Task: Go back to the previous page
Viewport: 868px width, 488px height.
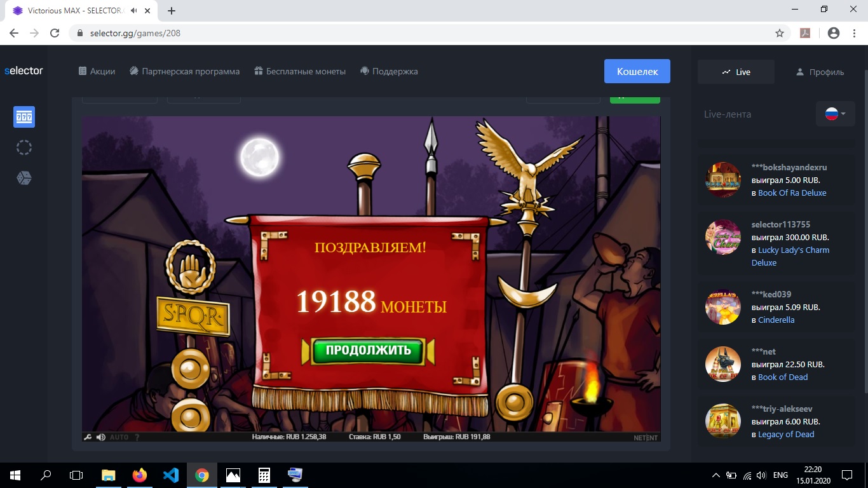Action: click(x=14, y=33)
